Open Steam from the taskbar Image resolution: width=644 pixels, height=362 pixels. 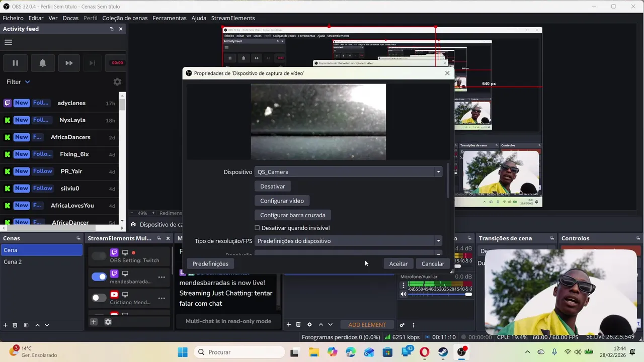[x=443, y=352]
